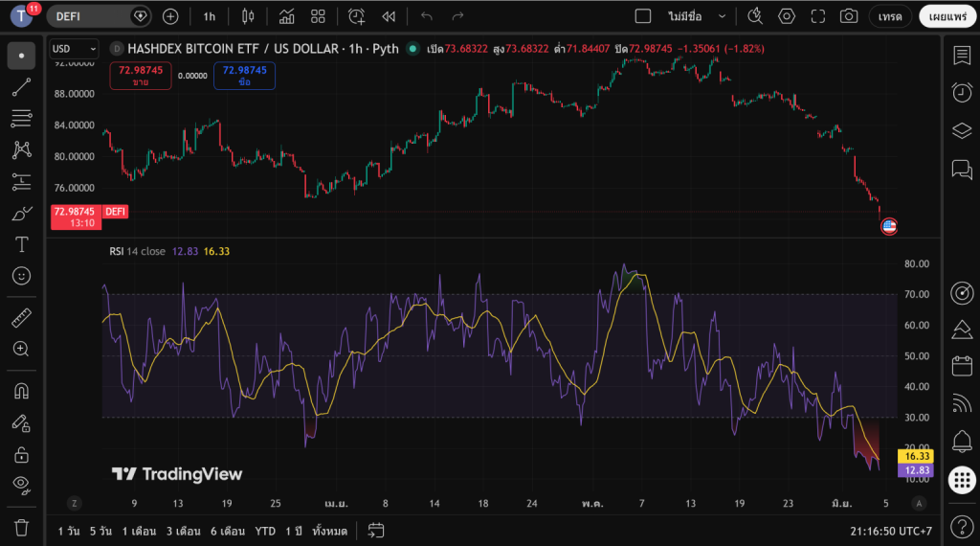Open the indicators menu
The width and height of the screenshot is (980, 546).
point(287,16)
